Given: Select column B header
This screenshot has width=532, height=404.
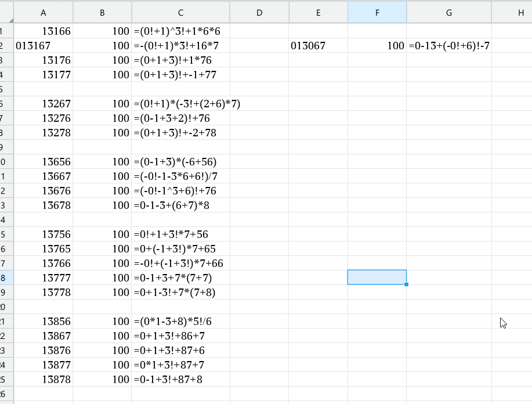Looking at the screenshot, I should coord(102,13).
